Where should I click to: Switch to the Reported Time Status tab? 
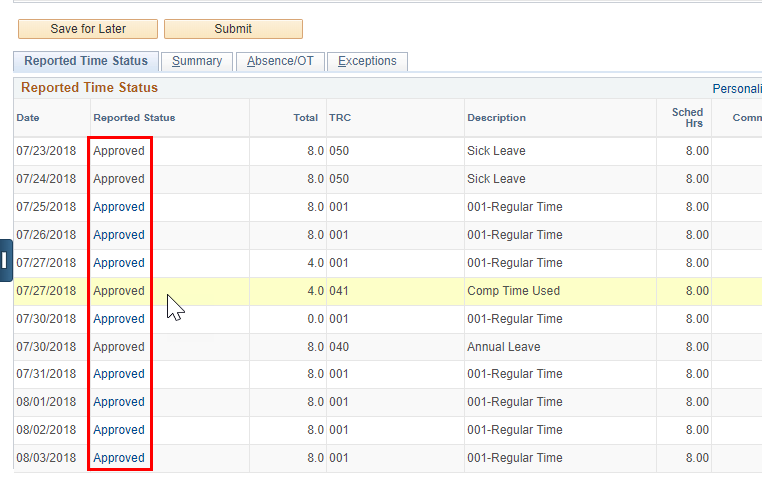tap(86, 61)
